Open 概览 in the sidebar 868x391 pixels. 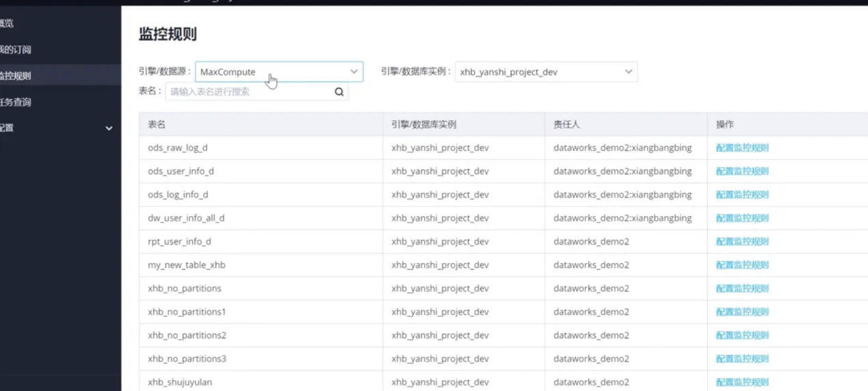coord(5,23)
